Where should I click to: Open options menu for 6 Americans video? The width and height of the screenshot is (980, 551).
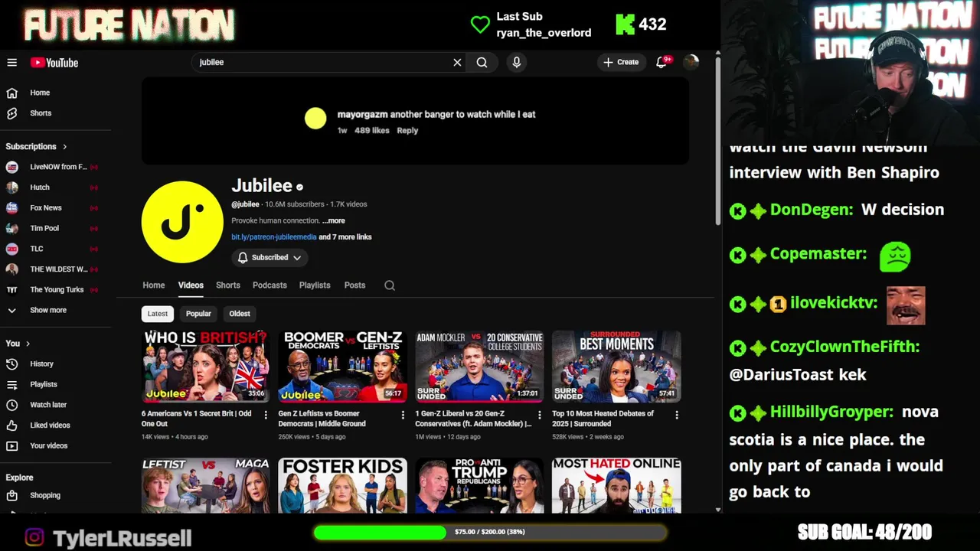pos(266,415)
